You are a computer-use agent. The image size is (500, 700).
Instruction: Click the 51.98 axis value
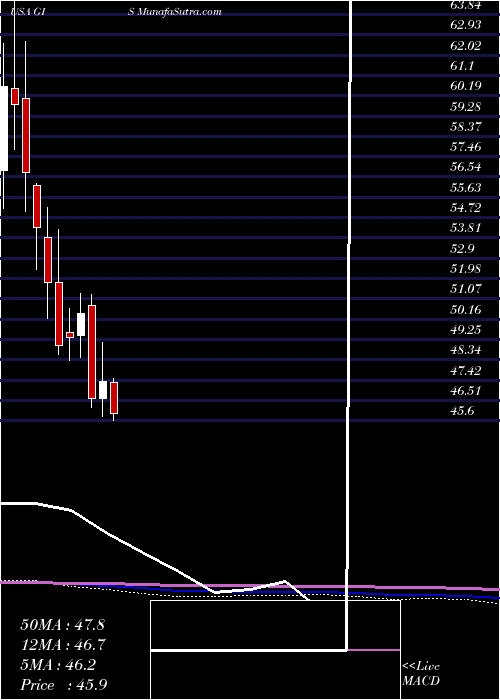(466, 269)
